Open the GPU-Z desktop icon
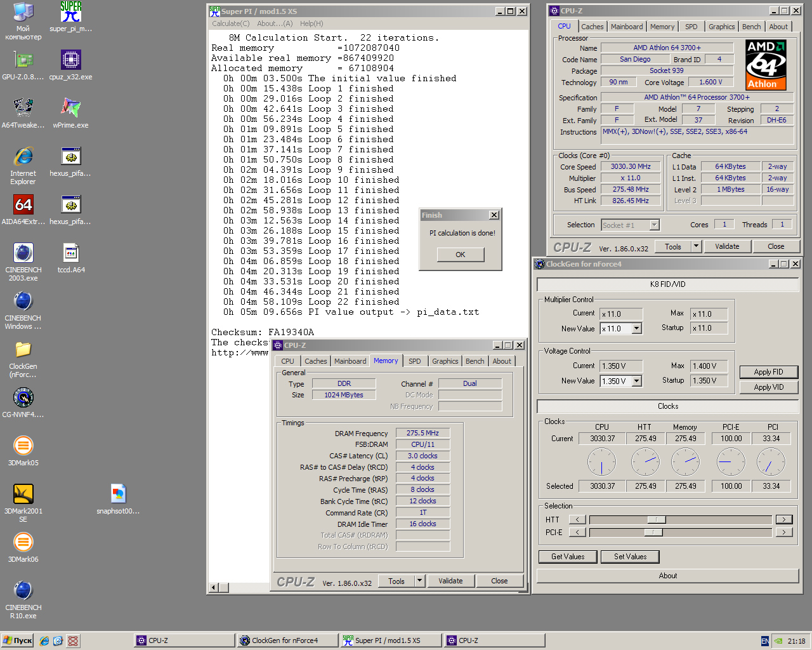The height and width of the screenshot is (650, 812). (23, 61)
